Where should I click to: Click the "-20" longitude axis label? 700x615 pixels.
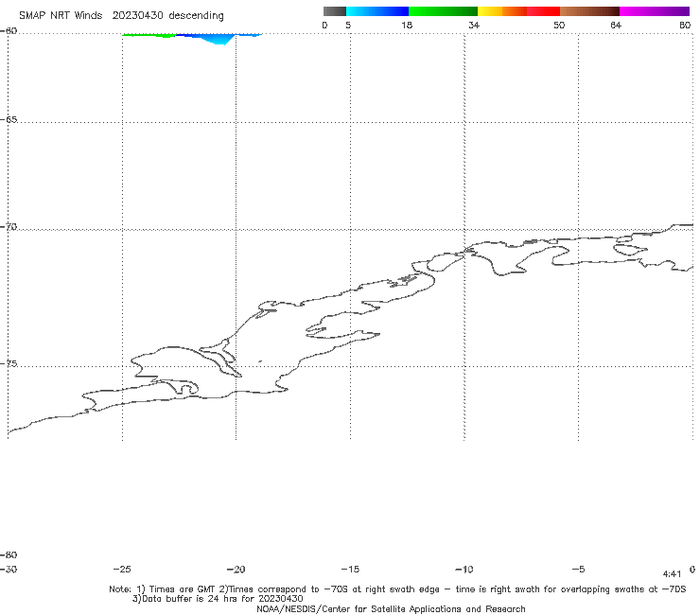[x=236, y=570]
